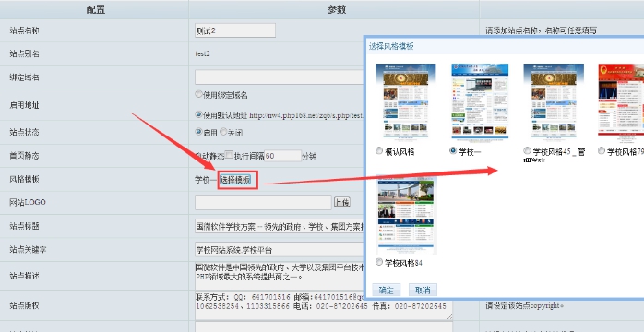Confirm the template choice with 确定
The height and width of the screenshot is (332, 644).
coord(386,290)
